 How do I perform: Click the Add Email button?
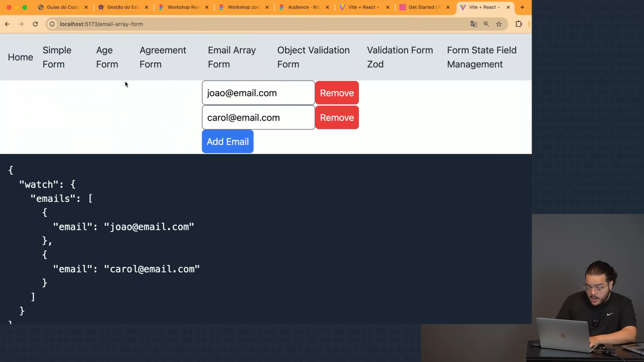[x=227, y=142]
